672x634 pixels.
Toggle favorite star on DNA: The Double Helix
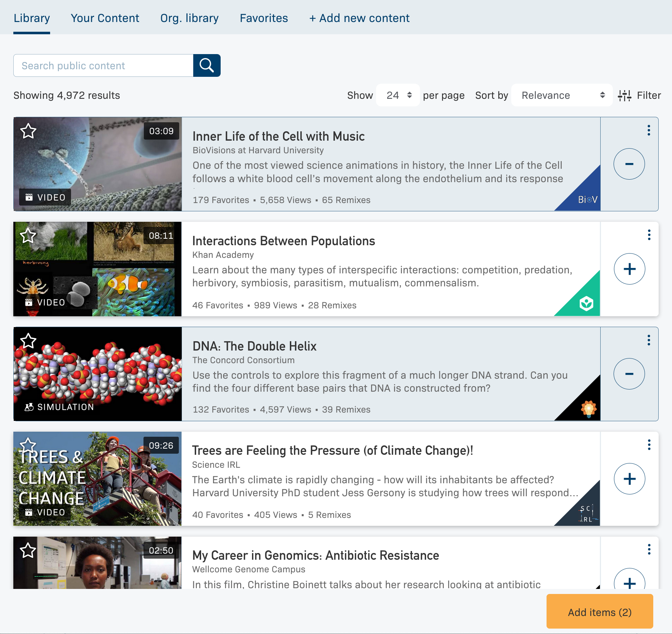click(28, 341)
